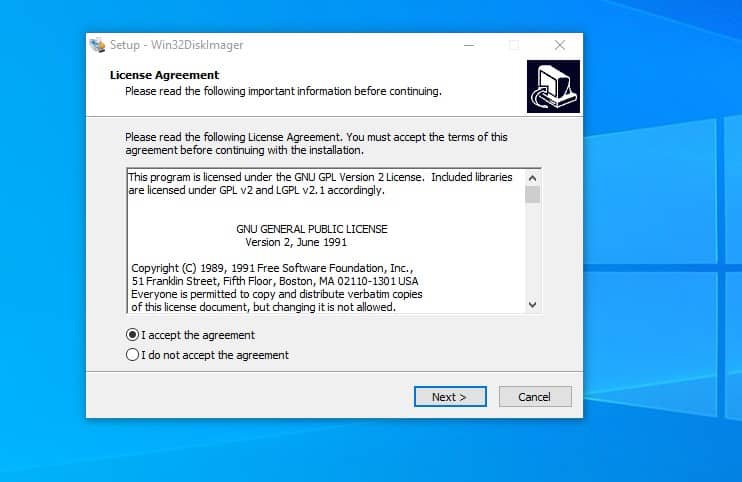742x482 pixels.
Task: Close the Setup - Win32DiskImager window
Action: 560,45
